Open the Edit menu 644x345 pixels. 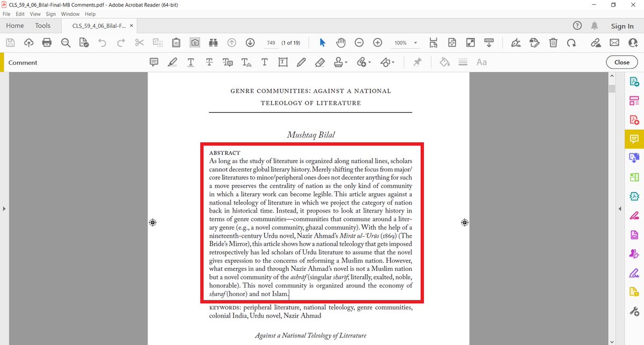(20, 14)
